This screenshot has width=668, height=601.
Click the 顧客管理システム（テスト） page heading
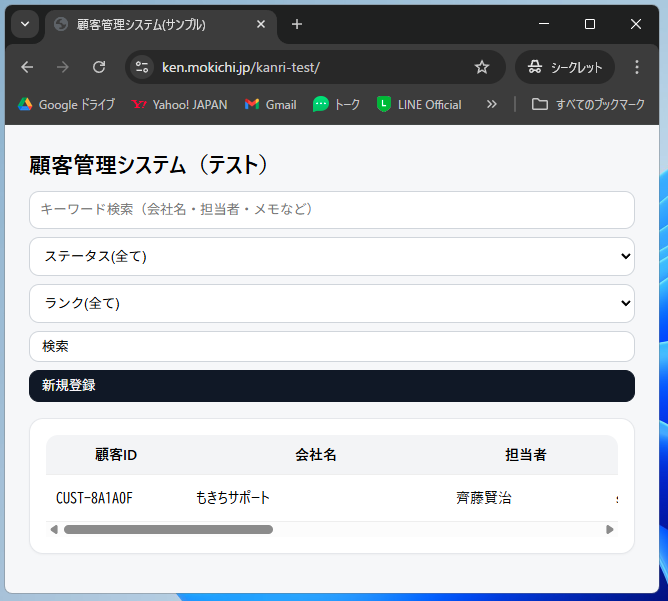150,165
